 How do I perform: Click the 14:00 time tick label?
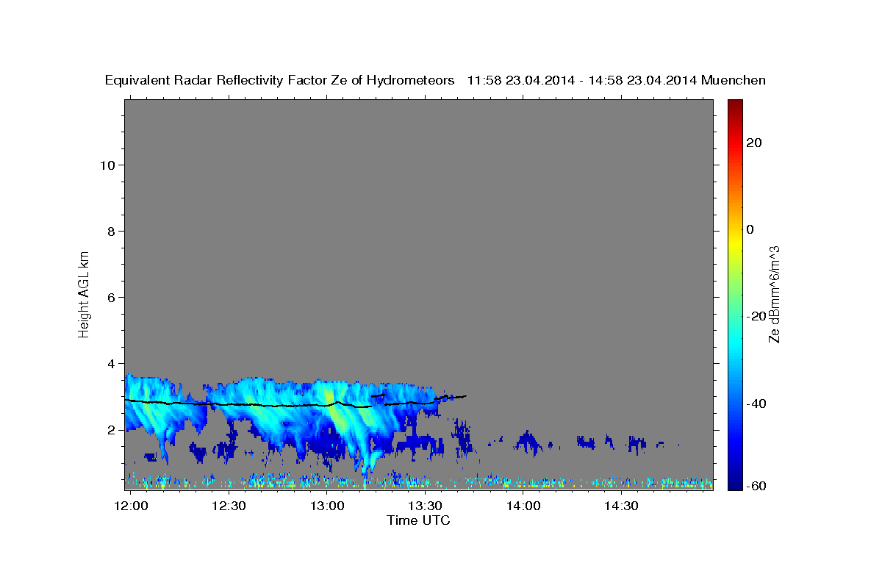point(523,506)
